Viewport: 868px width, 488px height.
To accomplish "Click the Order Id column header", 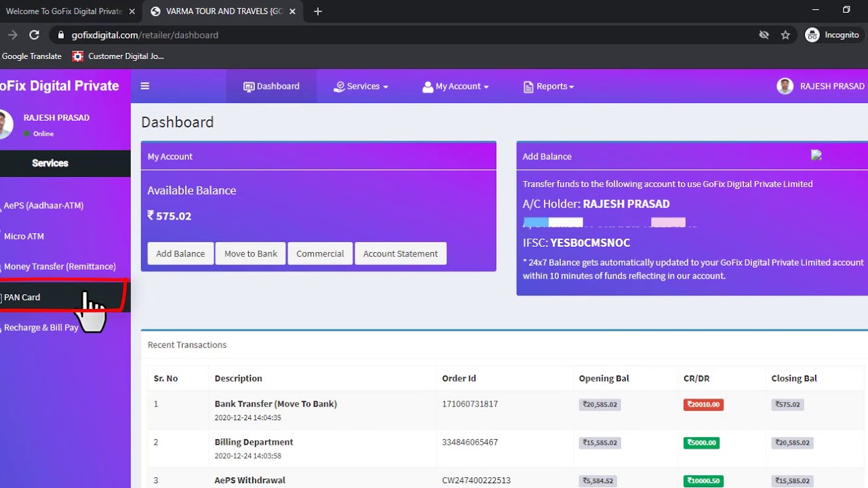I will tap(459, 378).
